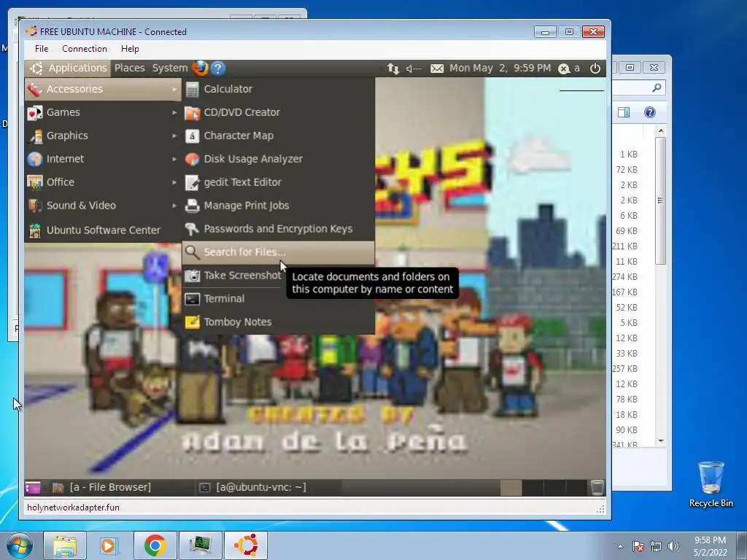
Task: Open the mail envelope indicator
Action: coord(437,69)
